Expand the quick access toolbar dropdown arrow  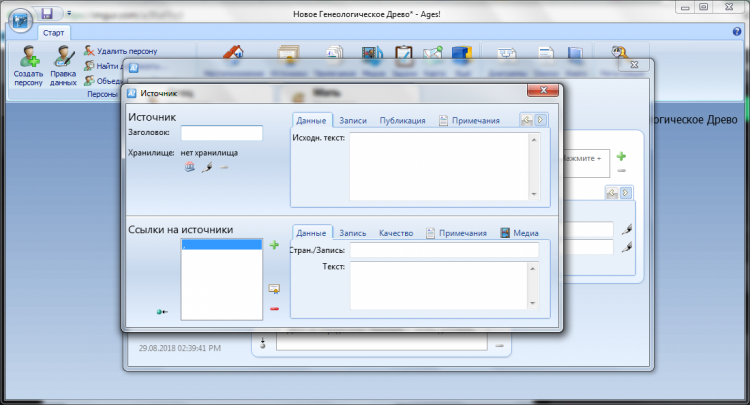(69, 13)
